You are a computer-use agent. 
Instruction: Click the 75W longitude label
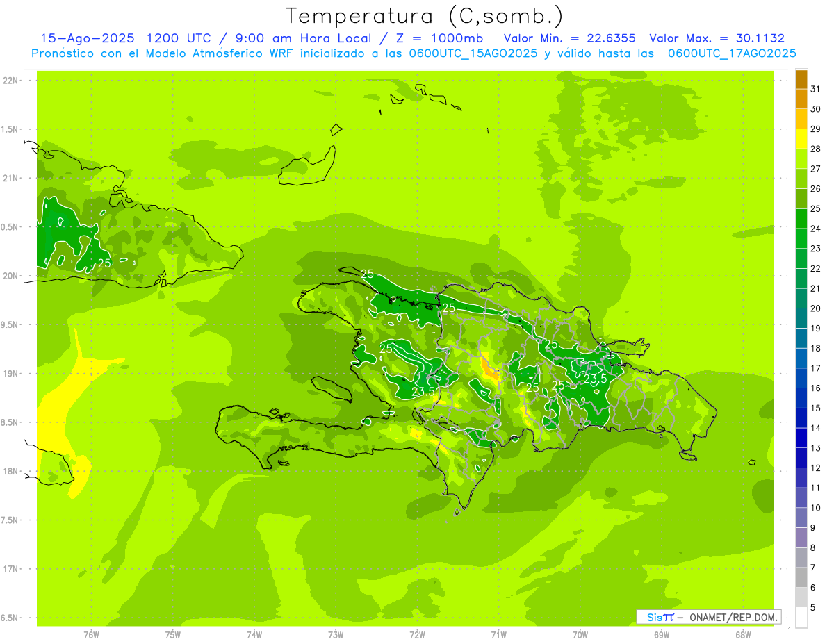coord(173,634)
